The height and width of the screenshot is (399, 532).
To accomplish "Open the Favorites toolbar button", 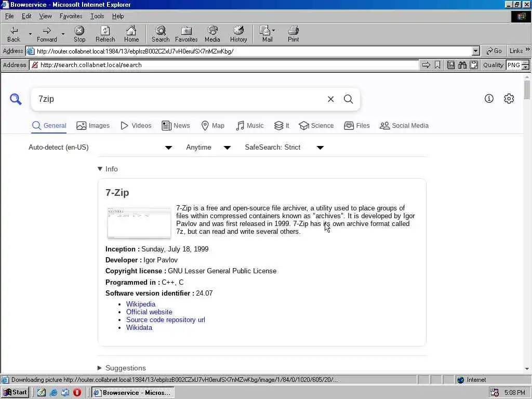I will (x=187, y=34).
